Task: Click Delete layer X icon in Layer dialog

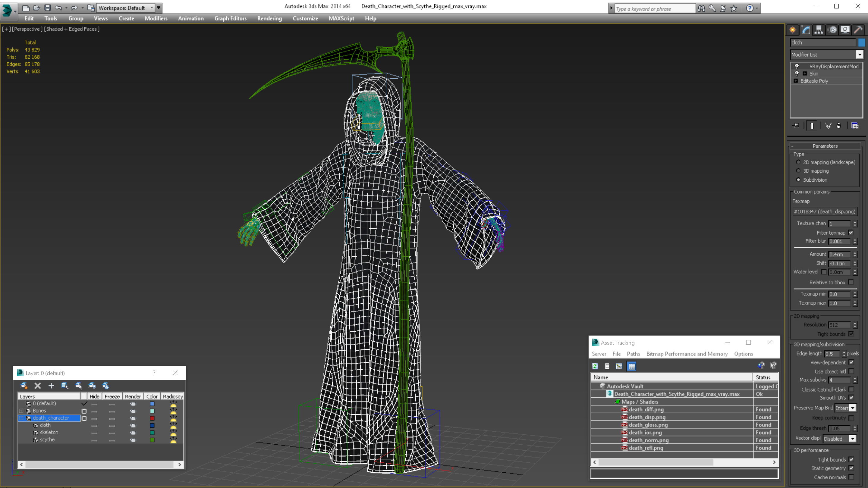Action: 37,386
